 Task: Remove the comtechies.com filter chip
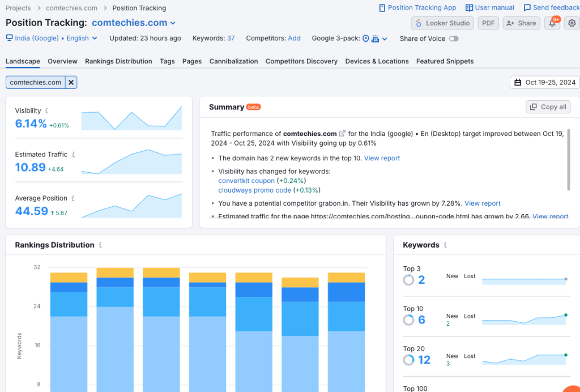(70, 82)
